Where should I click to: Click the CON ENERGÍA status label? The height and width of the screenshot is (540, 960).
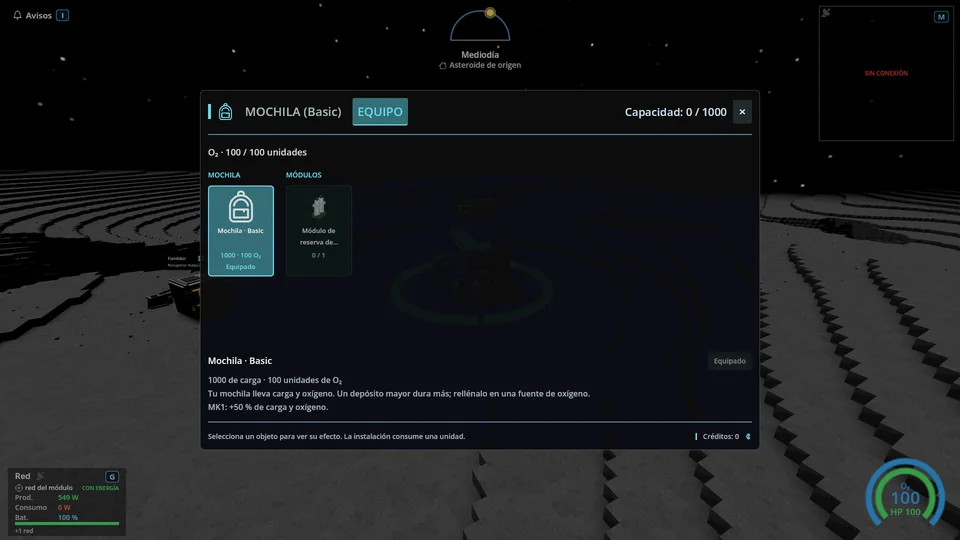(100, 488)
